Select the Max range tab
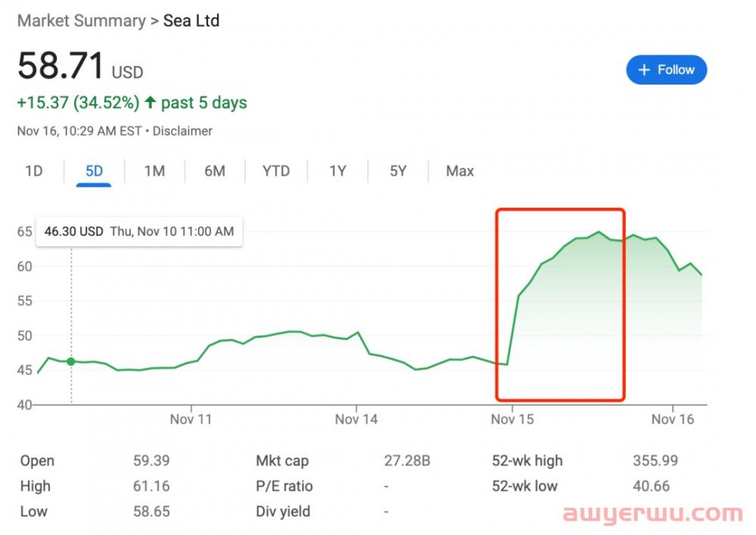Viewport: 756px width, 535px height. 460,171
